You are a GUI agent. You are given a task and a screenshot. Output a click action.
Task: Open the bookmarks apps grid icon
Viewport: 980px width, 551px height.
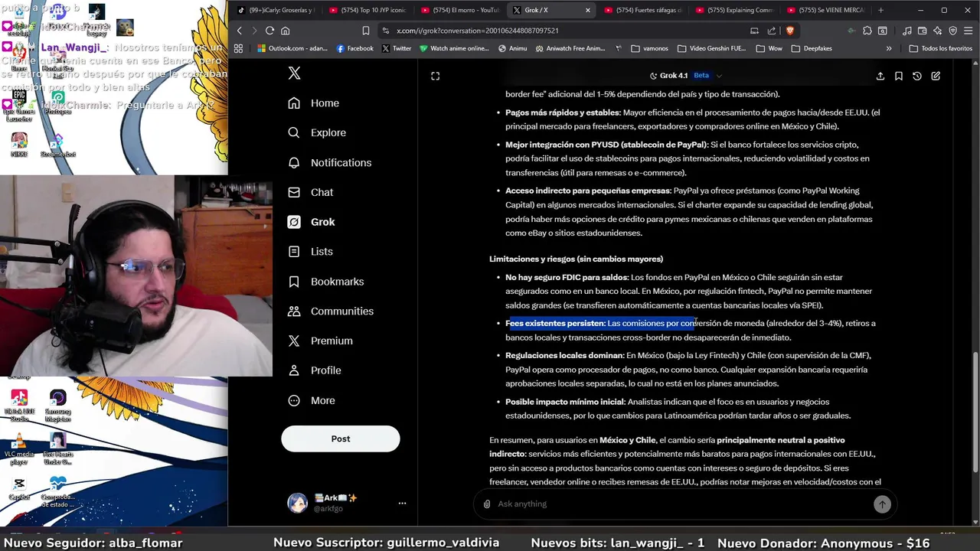coord(238,48)
